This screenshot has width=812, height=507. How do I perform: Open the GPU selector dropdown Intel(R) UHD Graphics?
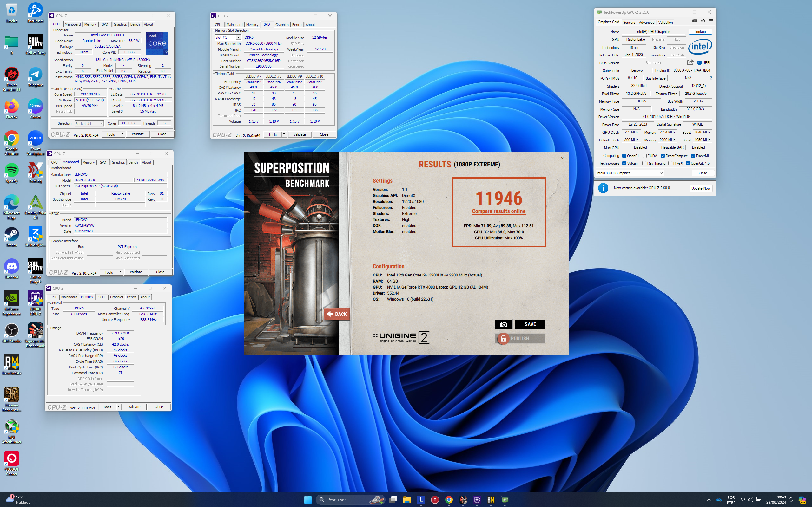pos(630,173)
